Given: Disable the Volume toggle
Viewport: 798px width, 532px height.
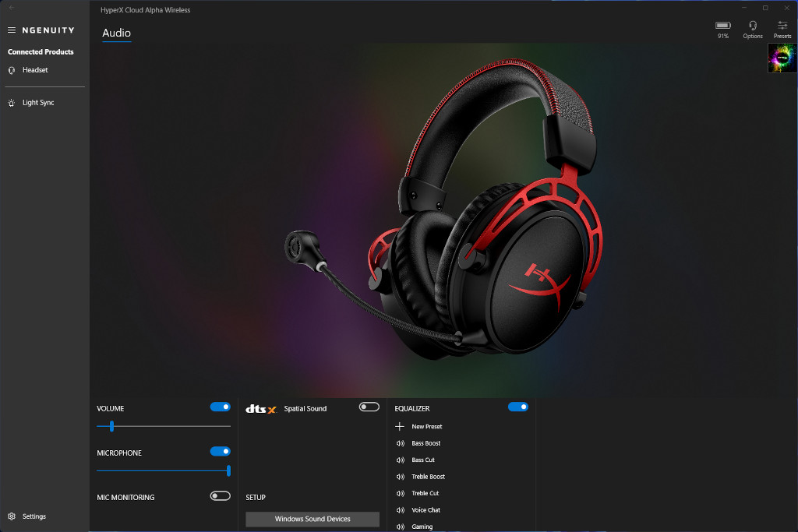Looking at the screenshot, I should click(221, 407).
